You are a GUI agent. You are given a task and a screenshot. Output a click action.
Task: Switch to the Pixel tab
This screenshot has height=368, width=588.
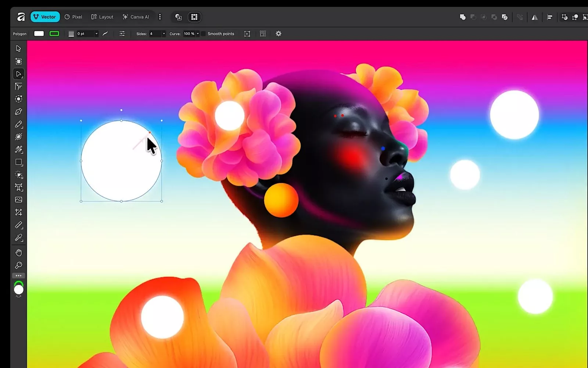coord(73,17)
